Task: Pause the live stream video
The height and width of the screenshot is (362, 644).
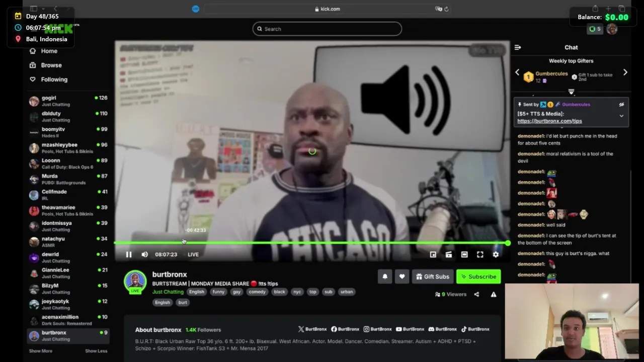Action: 129,254
